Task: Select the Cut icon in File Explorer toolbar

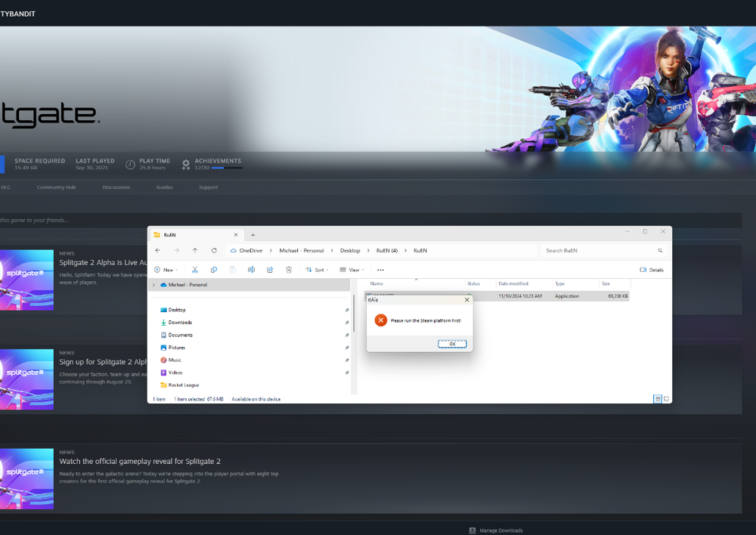Action: (x=195, y=270)
